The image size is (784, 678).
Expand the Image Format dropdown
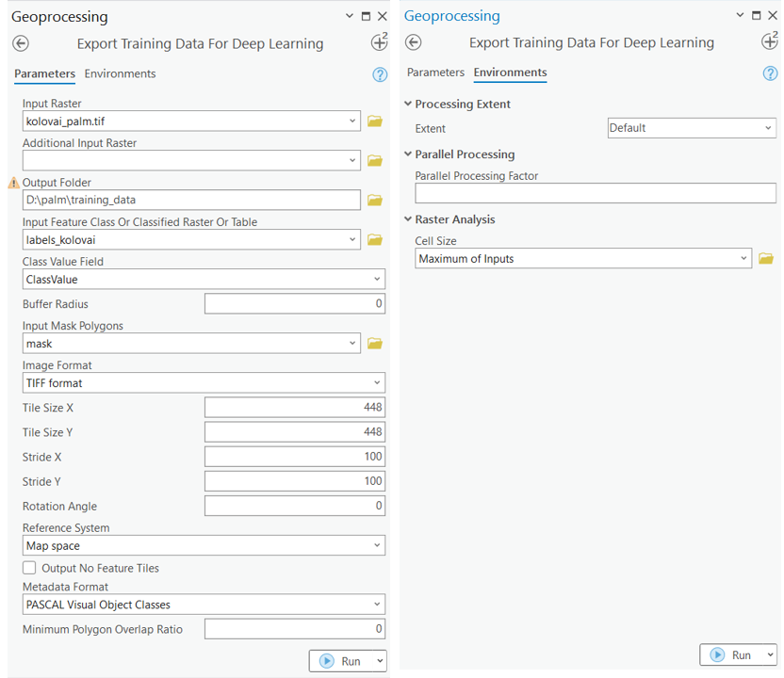(204, 383)
